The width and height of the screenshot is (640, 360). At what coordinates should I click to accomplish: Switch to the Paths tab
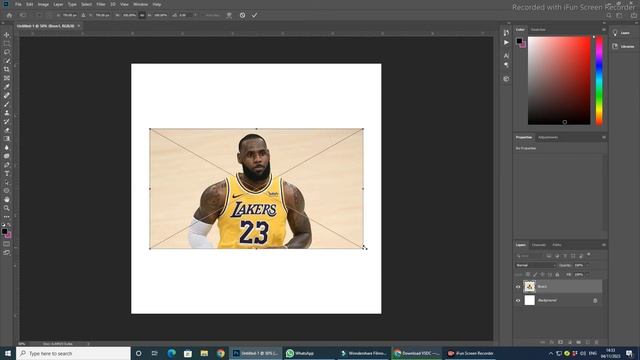pyautogui.click(x=557, y=245)
